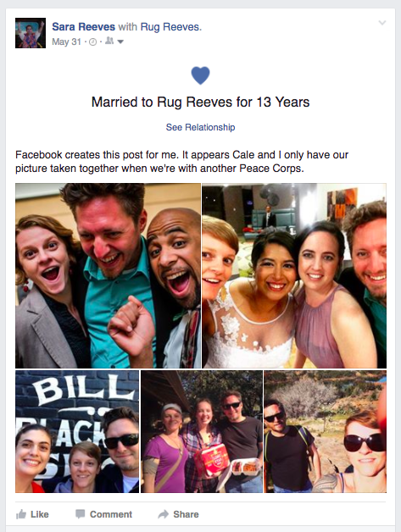Click Sara Reeves profile picture thumbnail
This screenshot has height=532, width=401.
coord(31,33)
